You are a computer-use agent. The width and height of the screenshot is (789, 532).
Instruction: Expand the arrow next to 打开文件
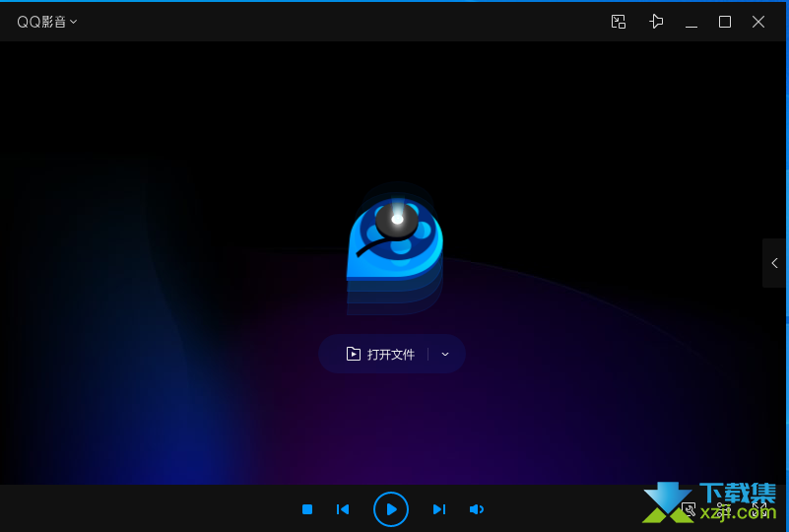[445, 354]
